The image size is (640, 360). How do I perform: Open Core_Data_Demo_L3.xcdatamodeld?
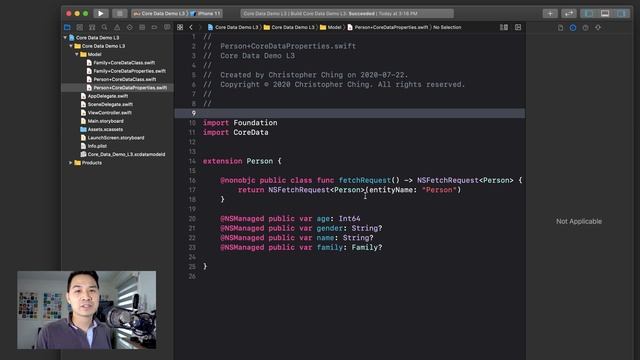click(123, 155)
